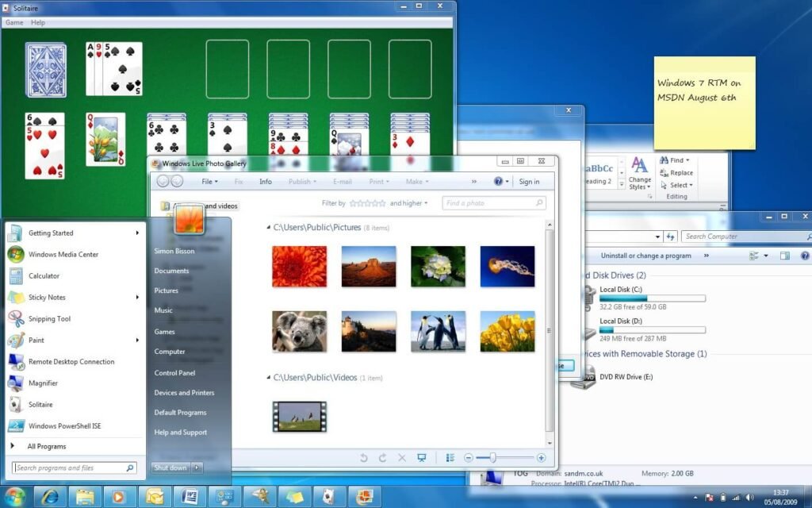
Task: Open the Game menu in Solitaire
Action: [x=14, y=22]
